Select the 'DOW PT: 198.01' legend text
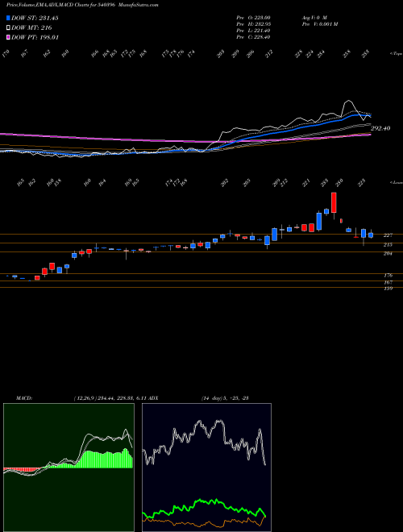This screenshot has width=403, height=532. (35, 37)
